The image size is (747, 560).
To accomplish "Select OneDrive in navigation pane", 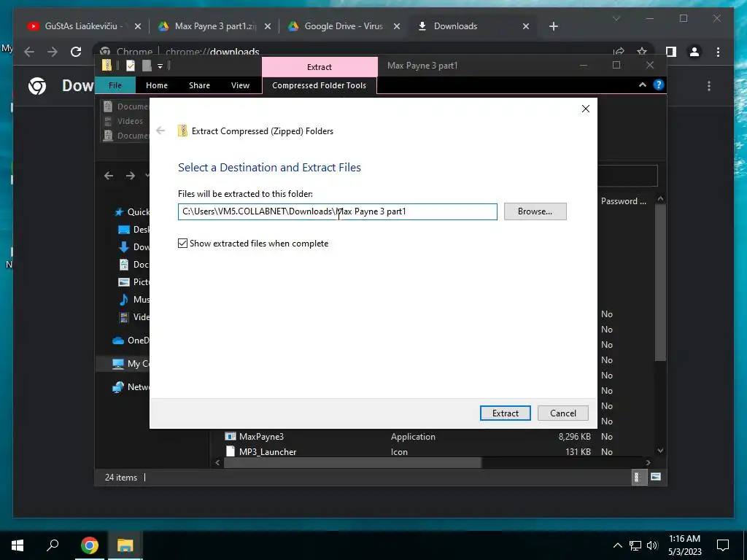I will (131, 340).
